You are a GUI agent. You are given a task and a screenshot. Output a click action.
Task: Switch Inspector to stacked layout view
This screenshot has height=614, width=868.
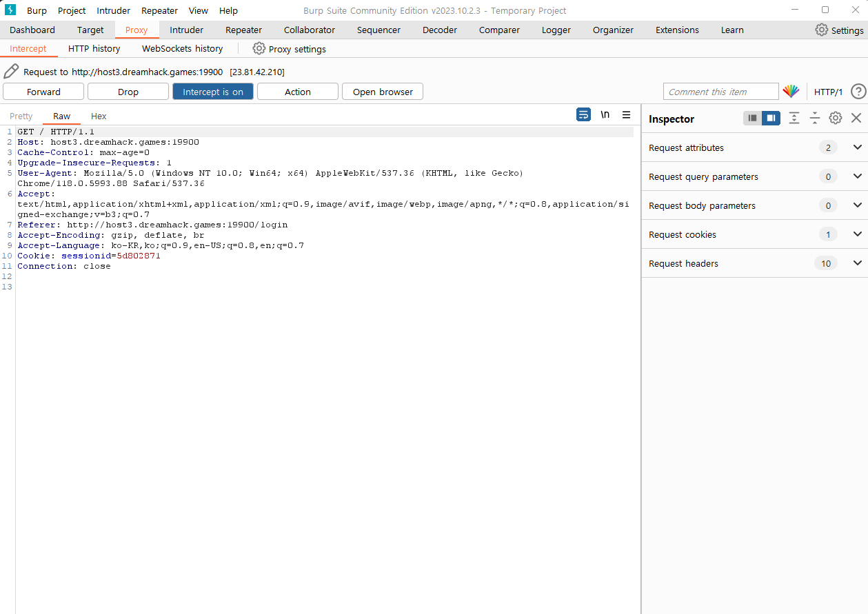tap(752, 119)
